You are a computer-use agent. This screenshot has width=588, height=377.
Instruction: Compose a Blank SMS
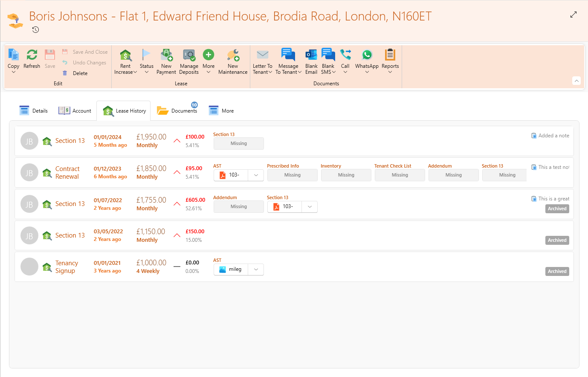pyautogui.click(x=328, y=61)
